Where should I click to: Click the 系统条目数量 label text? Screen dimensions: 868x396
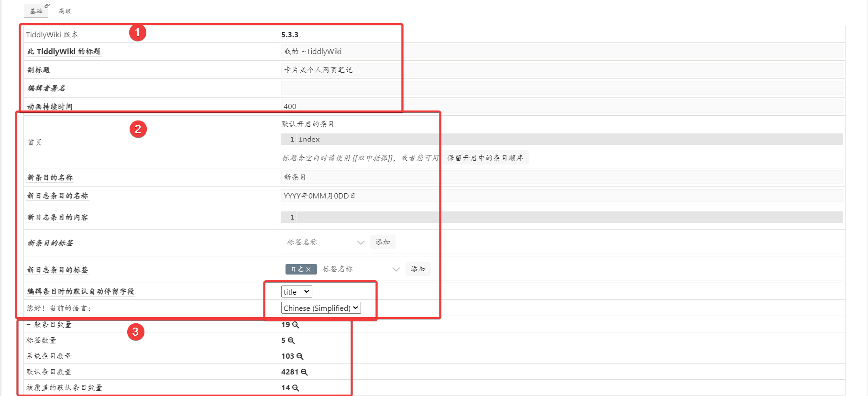tap(49, 356)
